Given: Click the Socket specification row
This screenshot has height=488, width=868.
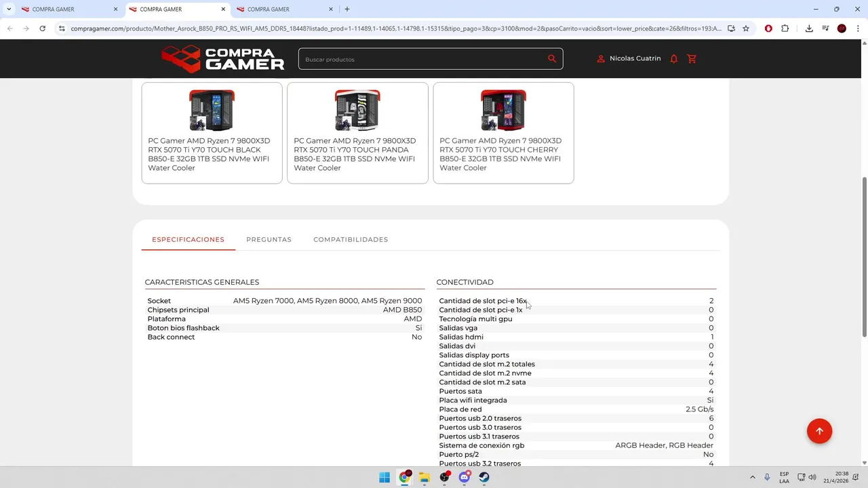Looking at the screenshot, I should pos(285,300).
